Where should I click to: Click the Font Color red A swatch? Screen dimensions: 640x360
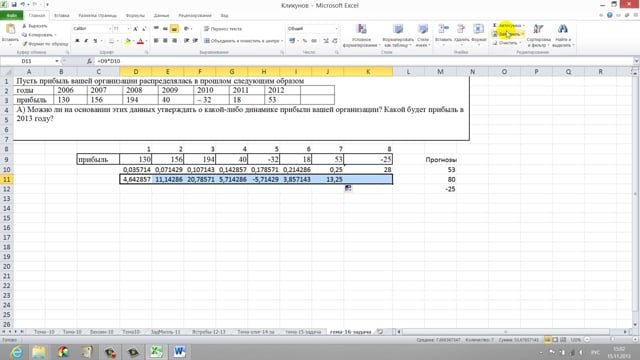tap(141, 41)
